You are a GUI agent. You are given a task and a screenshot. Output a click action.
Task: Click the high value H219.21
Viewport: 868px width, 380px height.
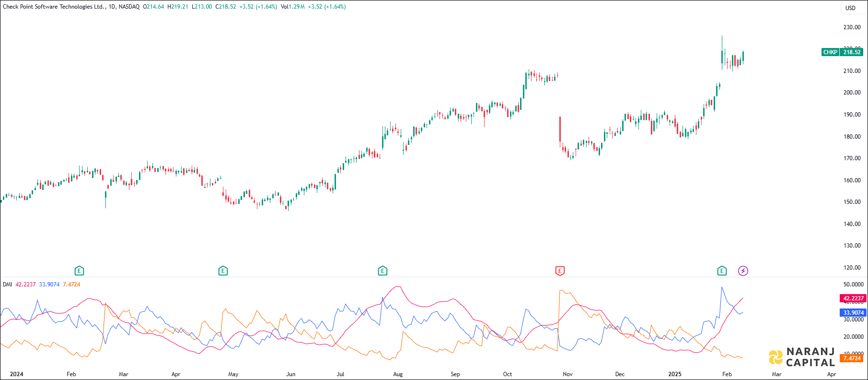pos(178,7)
